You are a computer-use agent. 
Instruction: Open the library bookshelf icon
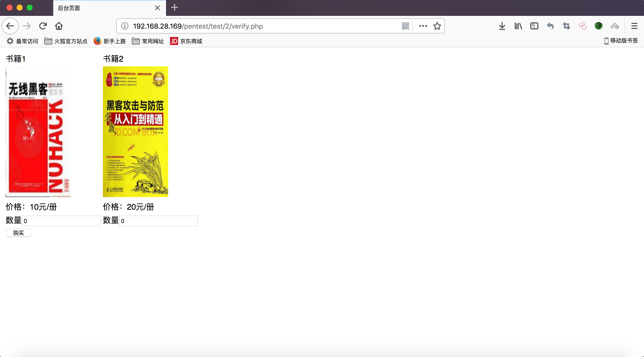click(518, 26)
